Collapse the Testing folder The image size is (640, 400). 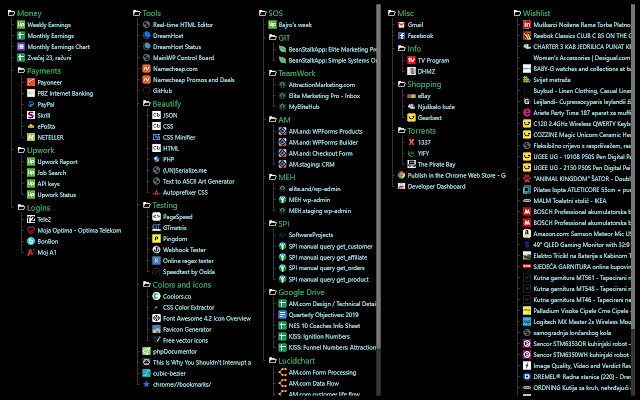[x=147, y=205]
